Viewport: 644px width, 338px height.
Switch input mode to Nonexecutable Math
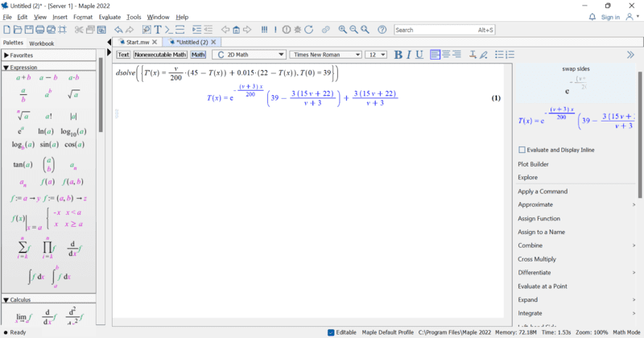(x=159, y=55)
